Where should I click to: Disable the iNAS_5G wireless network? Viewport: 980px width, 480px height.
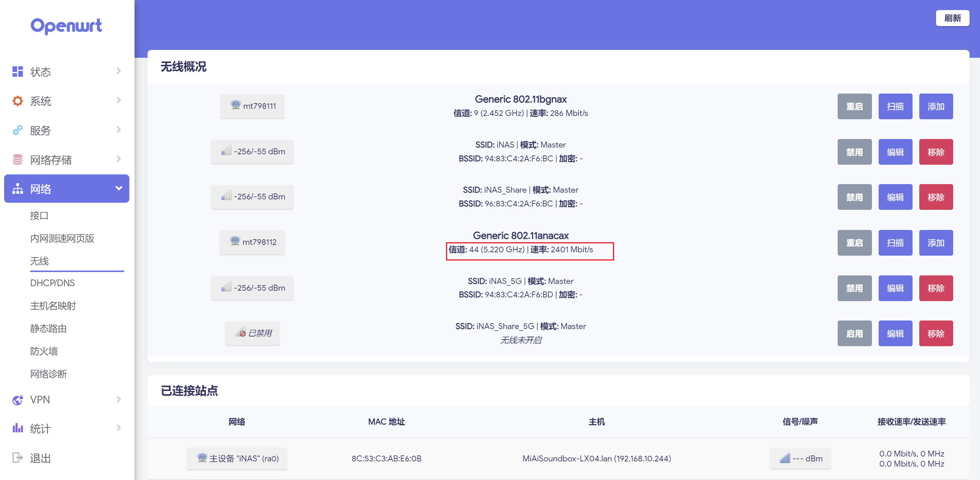854,288
